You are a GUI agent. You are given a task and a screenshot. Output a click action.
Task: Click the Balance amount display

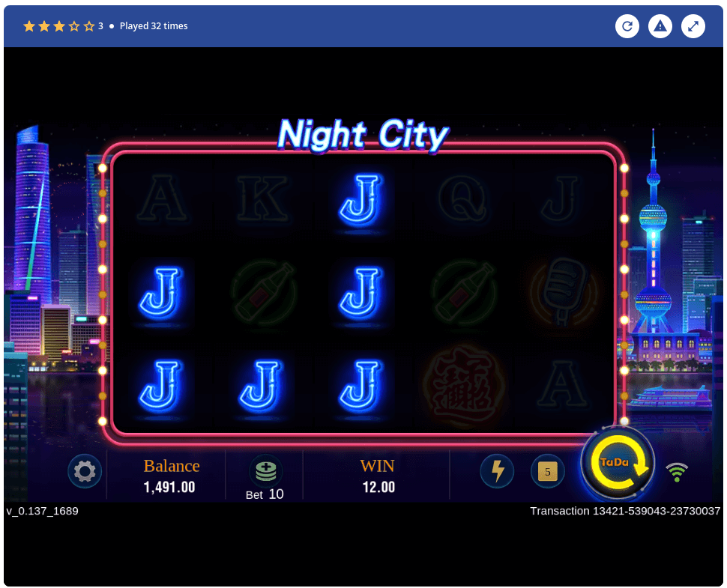(x=169, y=487)
